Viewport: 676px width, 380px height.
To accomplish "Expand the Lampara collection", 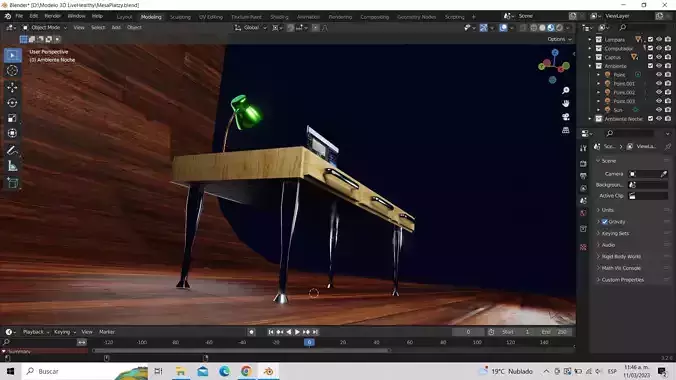I will coord(590,39).
